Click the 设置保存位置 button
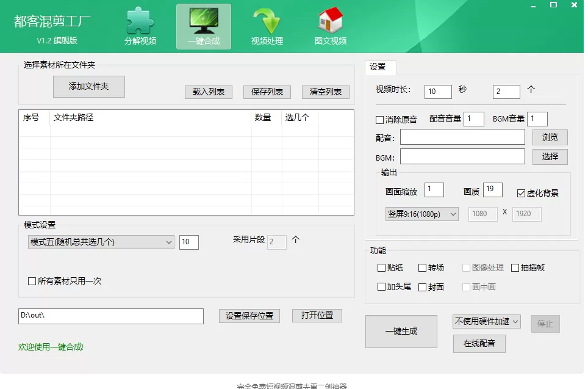 [249, 316]
